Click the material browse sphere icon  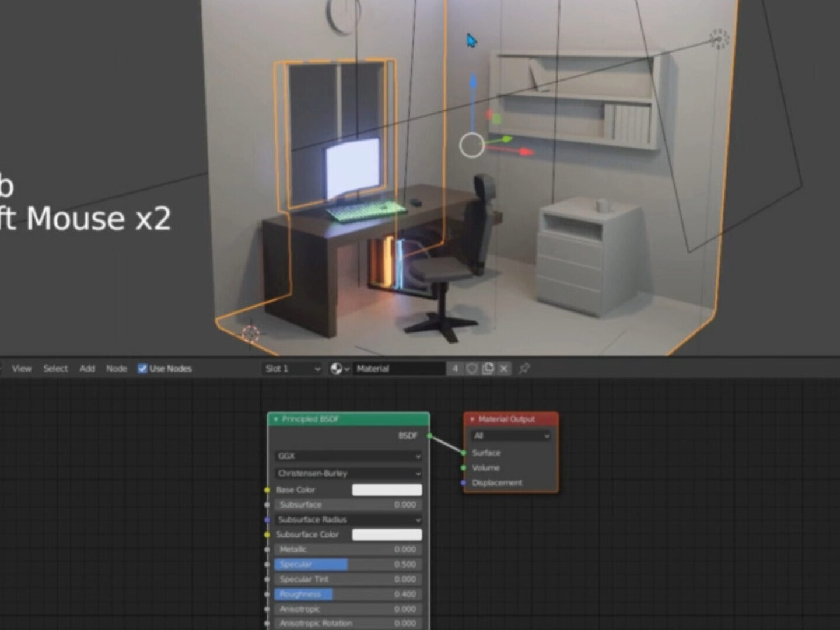coord(337,369)
